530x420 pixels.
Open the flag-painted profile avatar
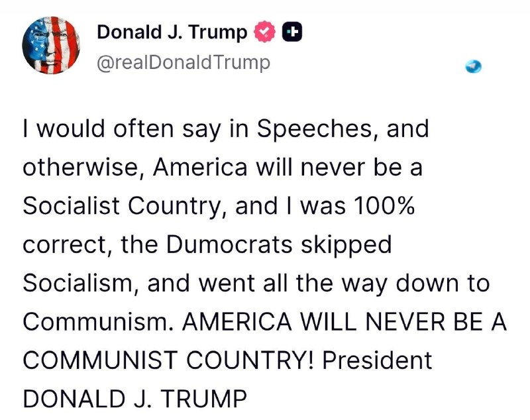[x=51, y=45]
